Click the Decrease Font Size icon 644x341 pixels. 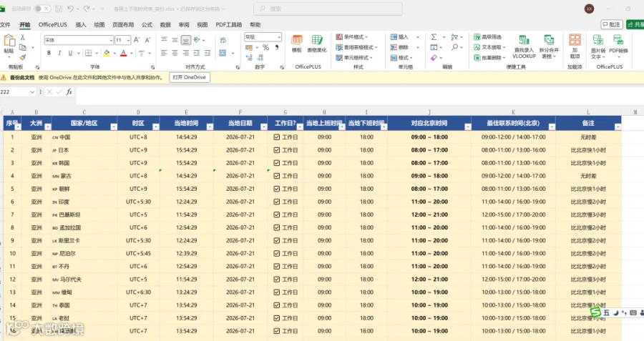148,40
